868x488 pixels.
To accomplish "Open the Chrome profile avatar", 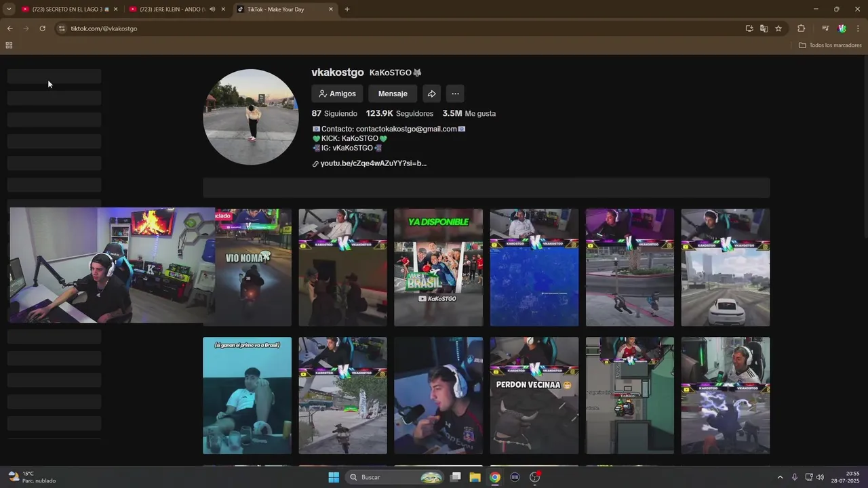I will coord(842,28).
